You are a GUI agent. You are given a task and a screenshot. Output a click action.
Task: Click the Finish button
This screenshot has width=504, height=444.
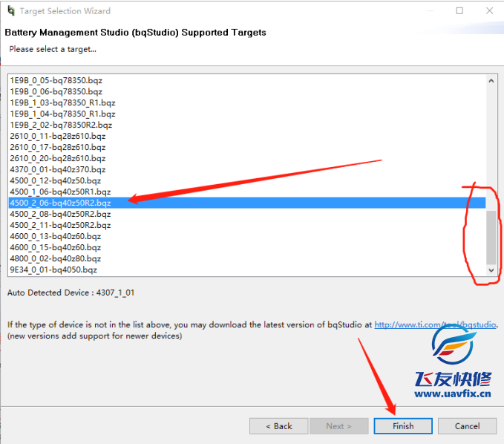[x=403, y=426]
